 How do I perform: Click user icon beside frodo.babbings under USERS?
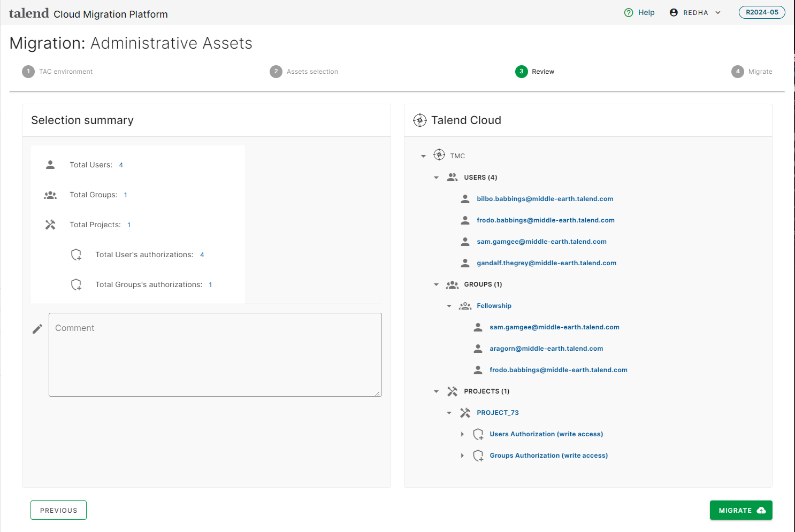[x=465, y=220]
